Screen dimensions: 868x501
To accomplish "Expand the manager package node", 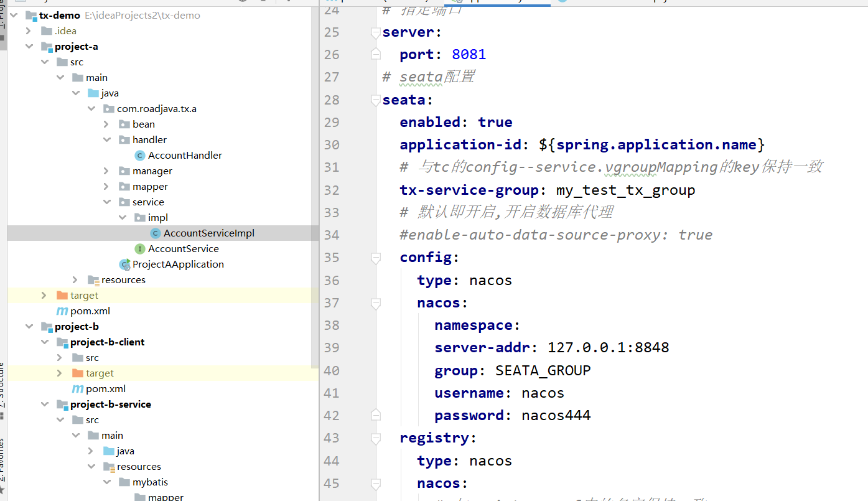I will point(106,171).
